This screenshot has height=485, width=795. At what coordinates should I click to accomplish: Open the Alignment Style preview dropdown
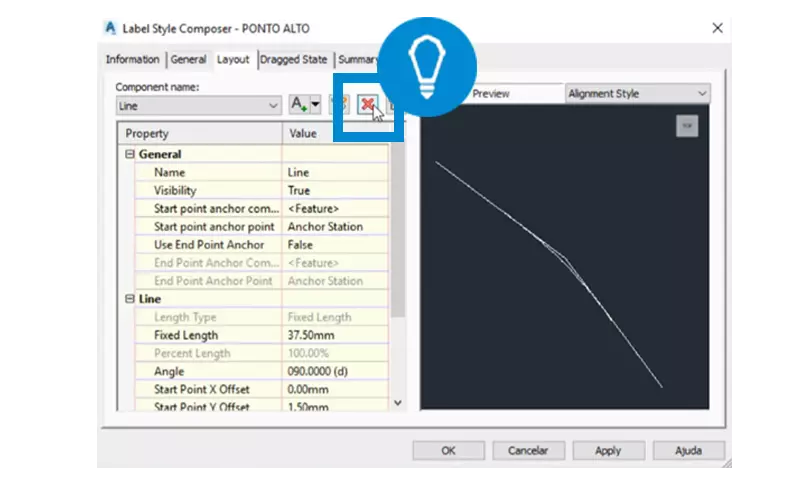click(x=637, y=94)
